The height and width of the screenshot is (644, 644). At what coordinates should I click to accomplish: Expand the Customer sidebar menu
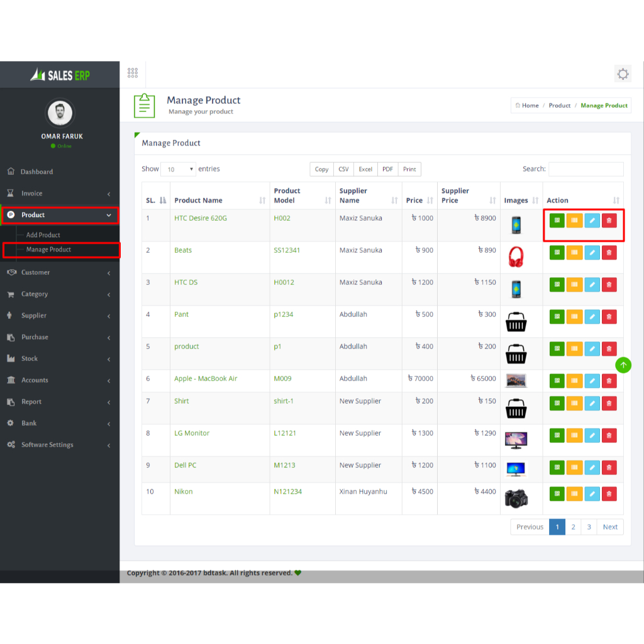[60, 273]
